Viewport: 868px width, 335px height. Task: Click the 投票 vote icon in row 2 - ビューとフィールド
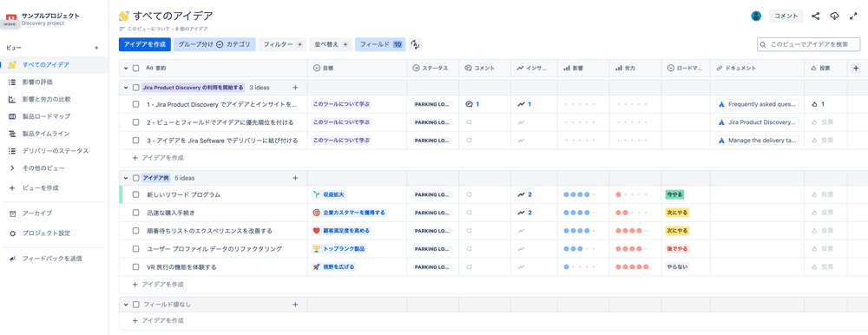(814, 122)
